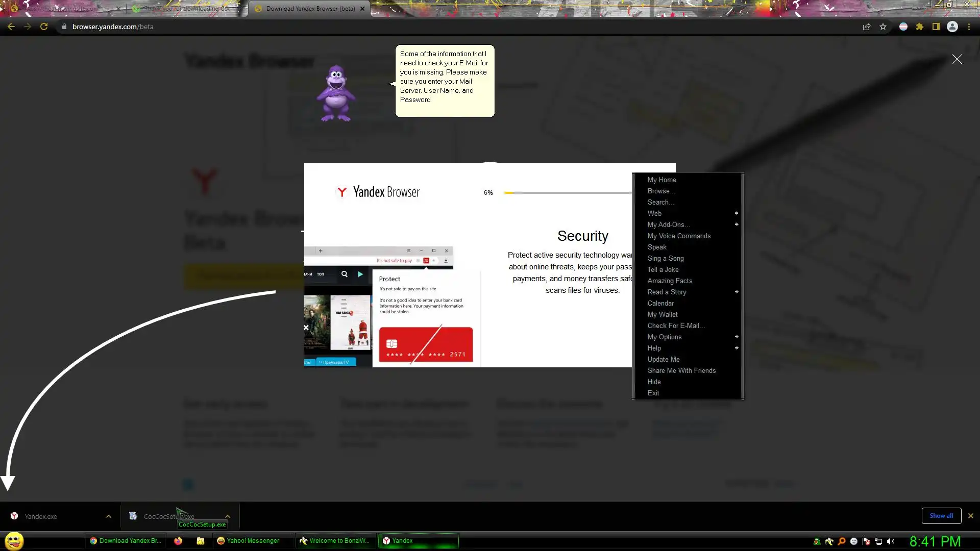Open the Yandex.exe download options chevron
Image resolution: width=980 pixels, height=551 pixels.
109,516
